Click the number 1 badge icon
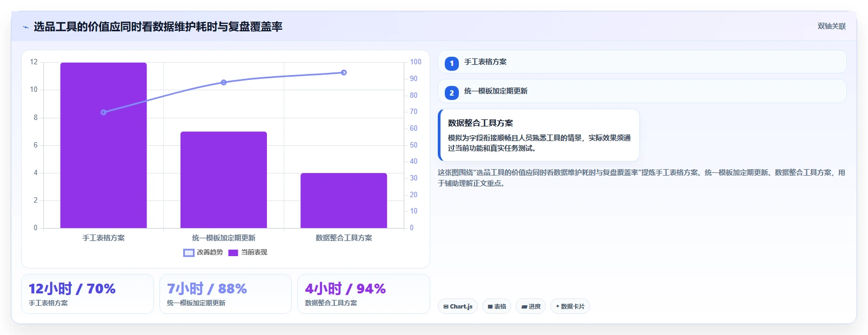868x335 pixels. pyautogui.click(x=452, y=63)
